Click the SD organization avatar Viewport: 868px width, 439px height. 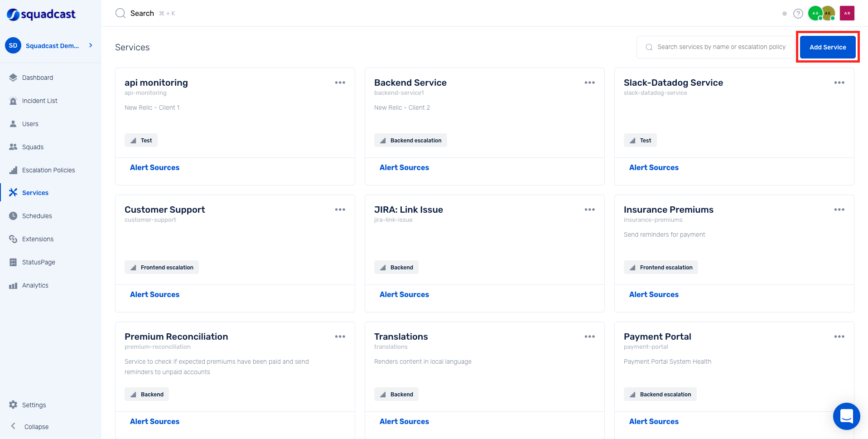(x=13, y=45)
